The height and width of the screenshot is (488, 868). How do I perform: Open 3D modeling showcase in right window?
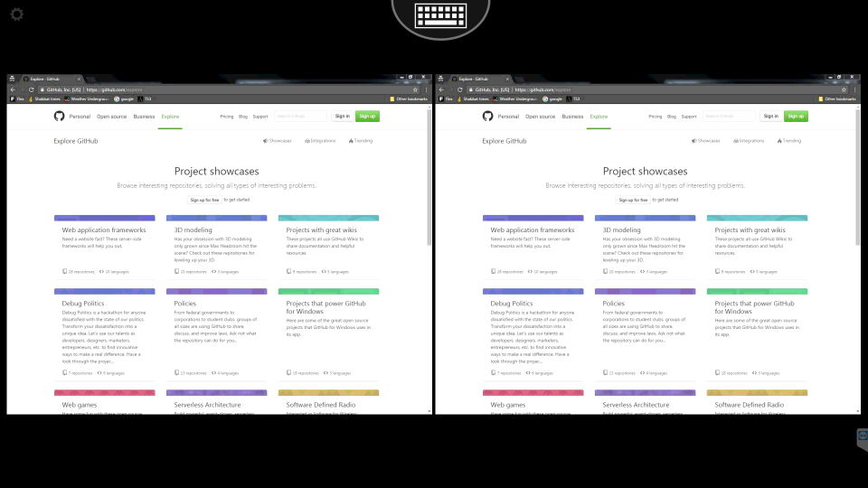coord(622,230)
